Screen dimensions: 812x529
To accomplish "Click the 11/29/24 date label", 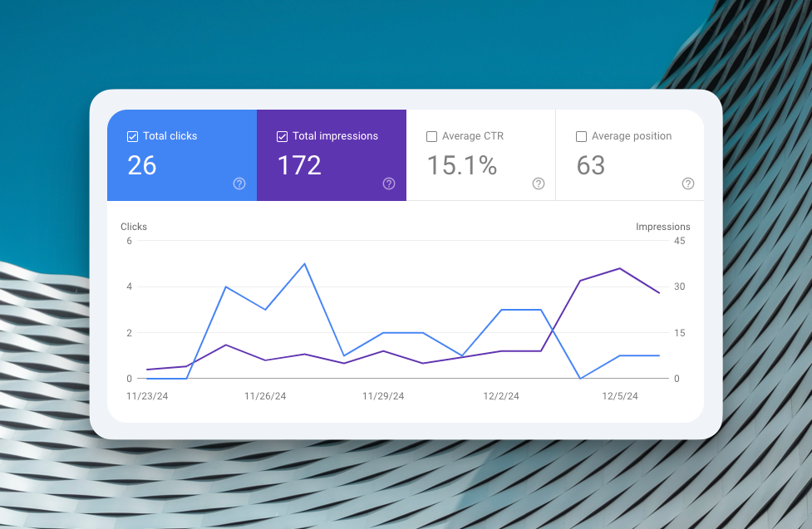I will click(x=383, y=396).
